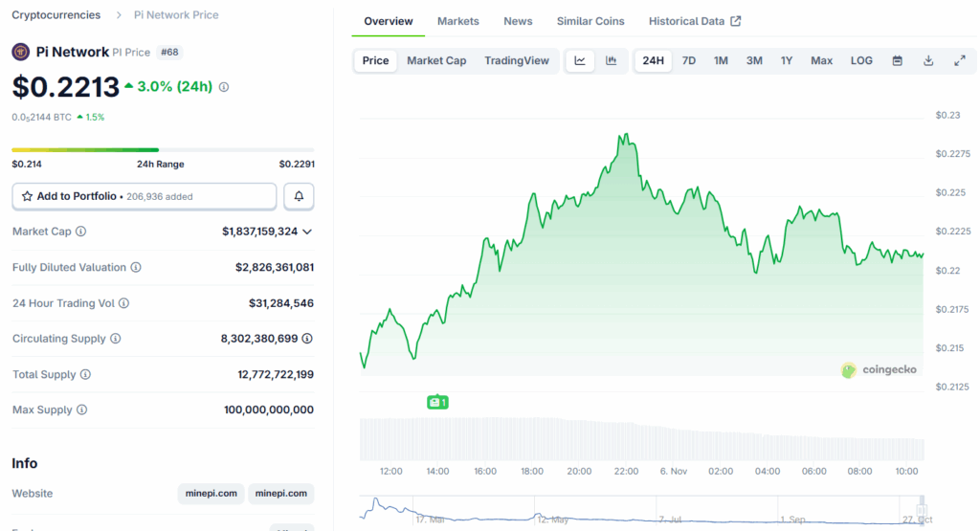
Task: Set chart range to 3M
Action: click(754, 60)
